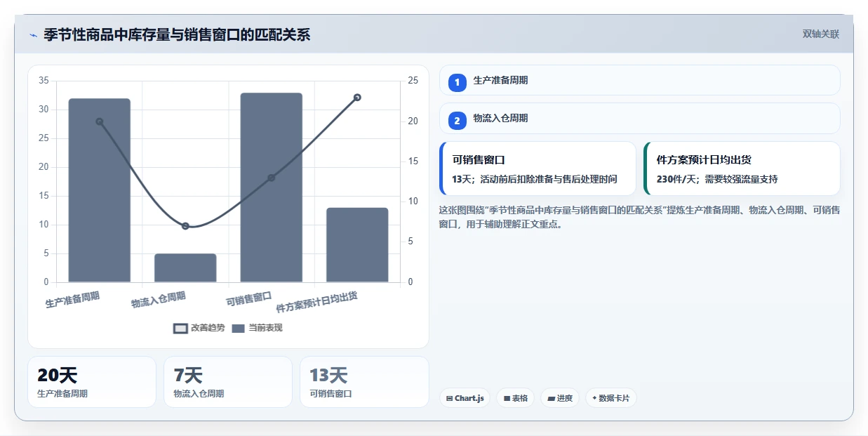Click the number 2 badge
The height and width of the screenshot is (436, 868).
(458, 120)
